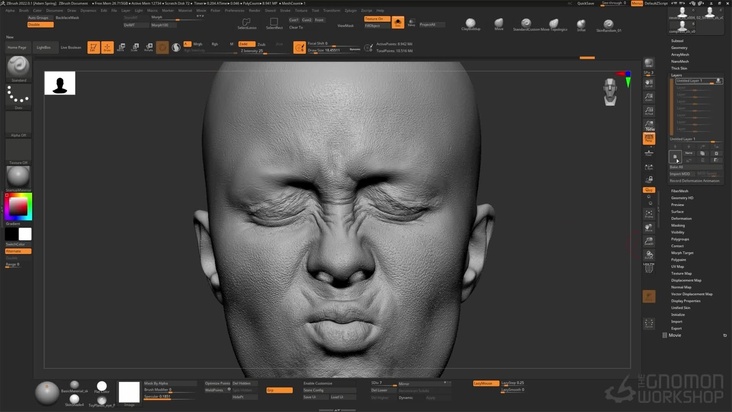Switch to Scale transform mode
Viewport: 732px width, 412px height.
(135, 47)
